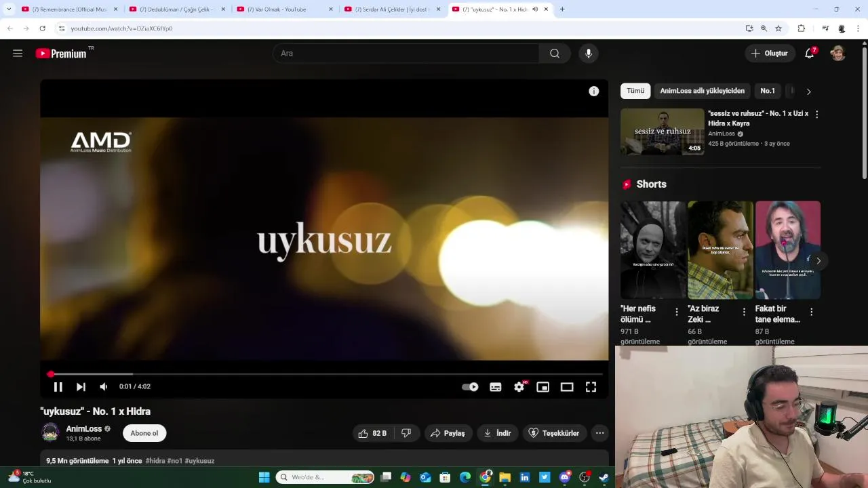The height and width of the screenshot is (488, 868).
Task: Open more actions below the video
Action: click(x=599, y=433)
